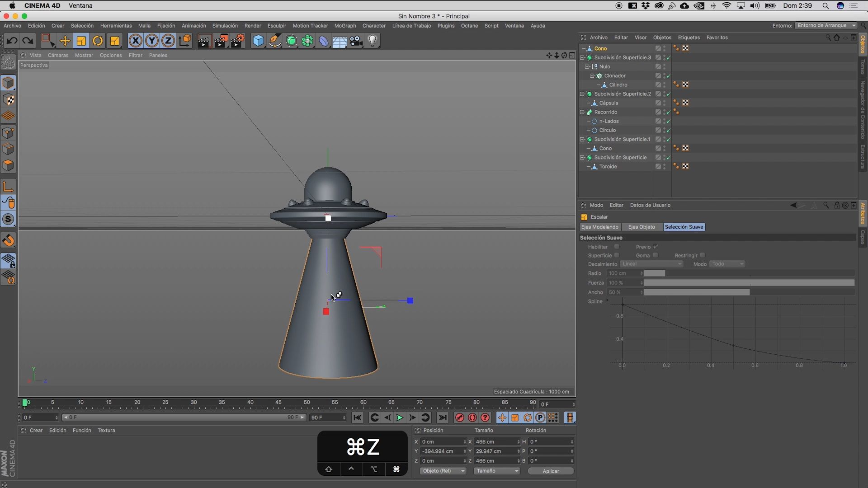Toggle X axis lock
Image resolution: width=868 pixels, height=488 pixels.
135,41
